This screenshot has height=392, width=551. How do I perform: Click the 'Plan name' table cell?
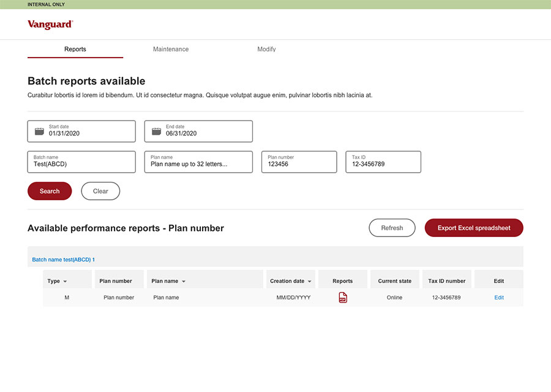166,298
